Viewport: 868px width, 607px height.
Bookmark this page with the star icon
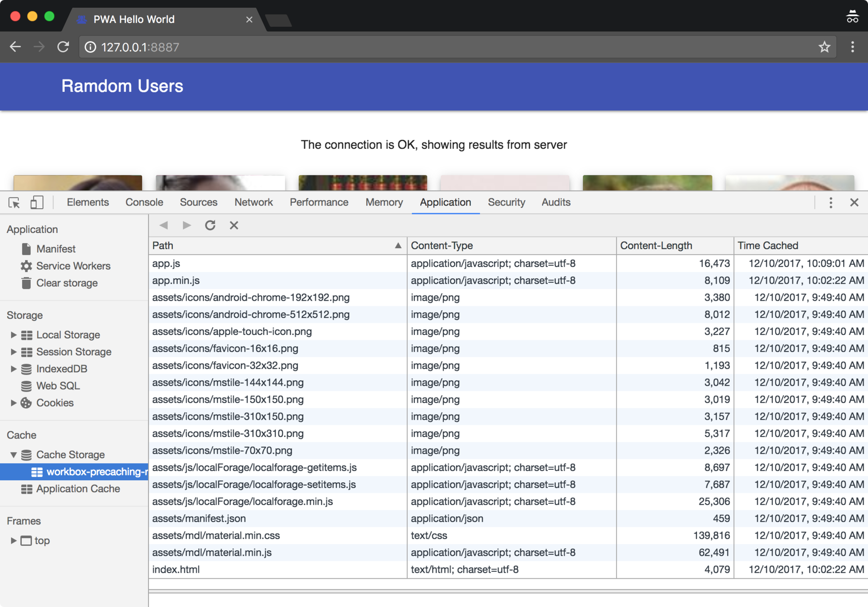point(824,47)
